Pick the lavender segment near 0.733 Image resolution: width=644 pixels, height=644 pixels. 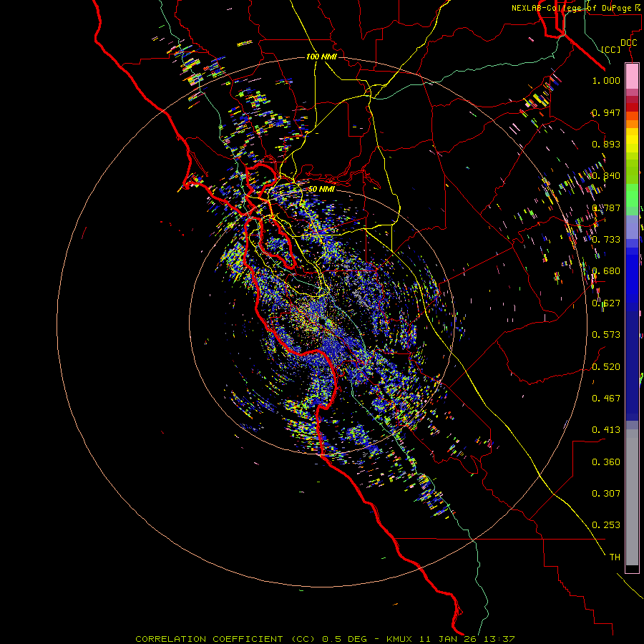(x=632, y=227)
